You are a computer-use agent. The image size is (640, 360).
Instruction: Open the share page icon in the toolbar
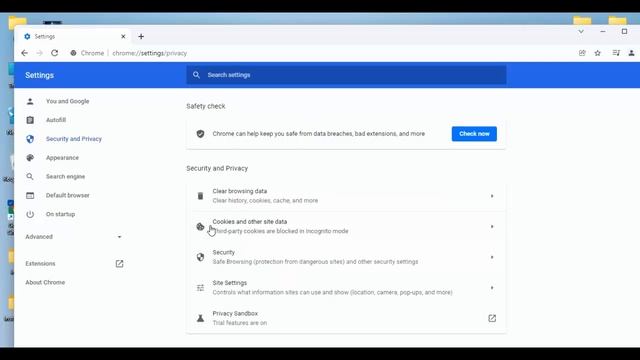coord(582,53)
